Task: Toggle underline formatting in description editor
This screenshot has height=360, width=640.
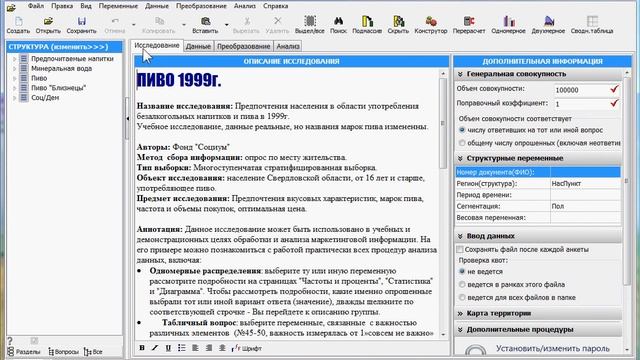Action: 168,348
